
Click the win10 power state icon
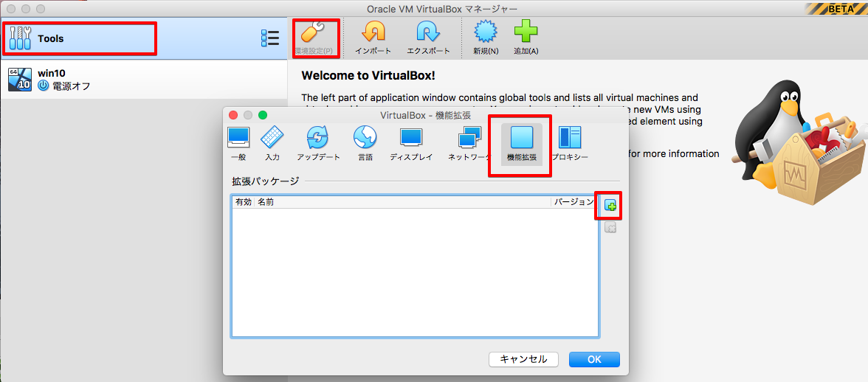point(43,86)
